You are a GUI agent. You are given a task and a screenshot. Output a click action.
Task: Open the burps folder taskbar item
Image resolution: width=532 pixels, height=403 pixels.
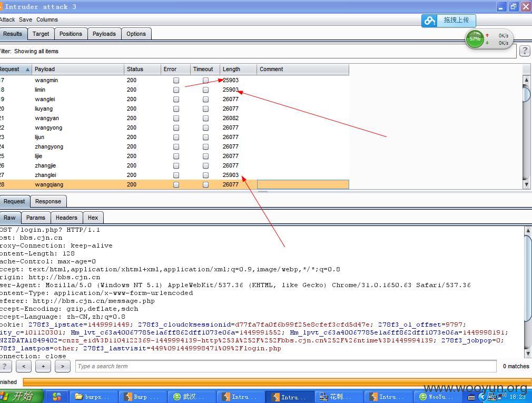coord(94,397)
